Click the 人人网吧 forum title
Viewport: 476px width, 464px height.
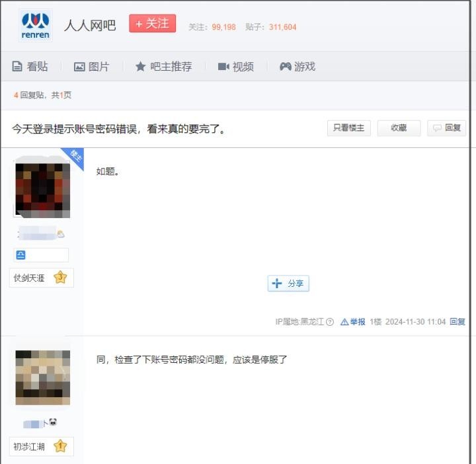pos(90,25)
